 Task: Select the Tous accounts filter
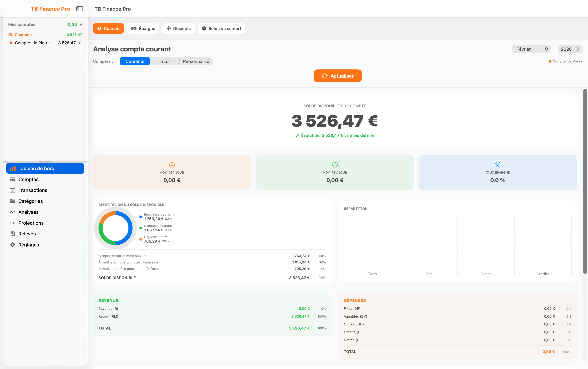pyautogui.click(x=164, y=61)
